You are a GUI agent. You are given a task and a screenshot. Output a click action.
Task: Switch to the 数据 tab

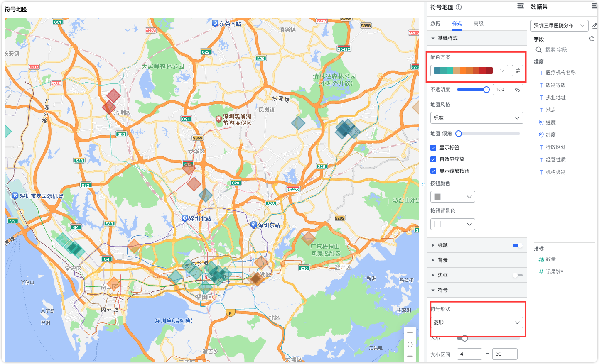435,24
